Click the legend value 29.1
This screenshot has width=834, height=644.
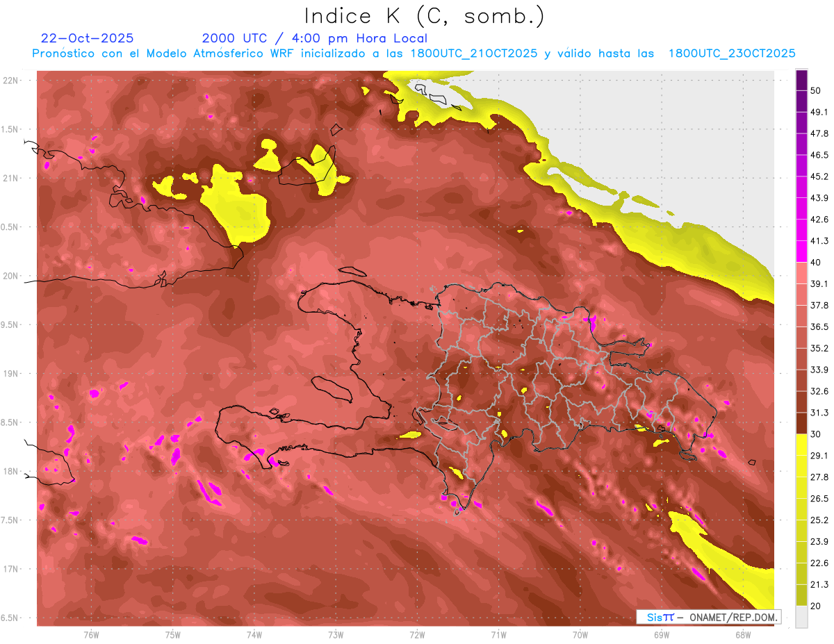819,455
